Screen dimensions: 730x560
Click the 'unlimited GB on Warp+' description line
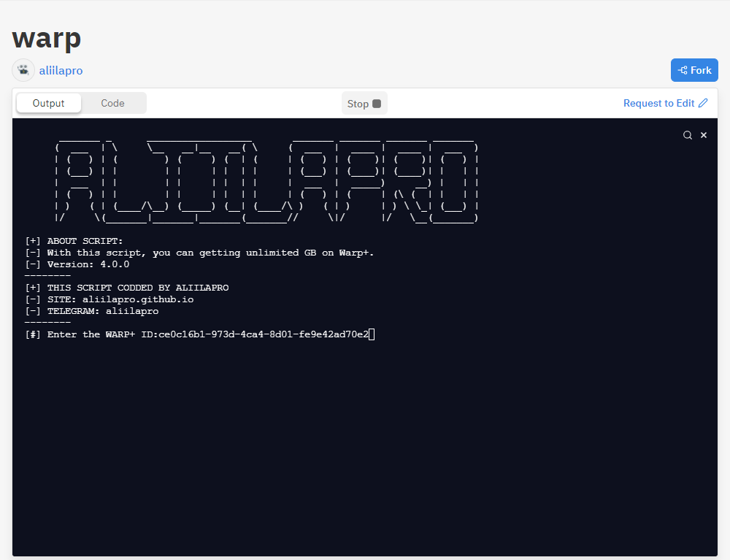click(200, 253)
